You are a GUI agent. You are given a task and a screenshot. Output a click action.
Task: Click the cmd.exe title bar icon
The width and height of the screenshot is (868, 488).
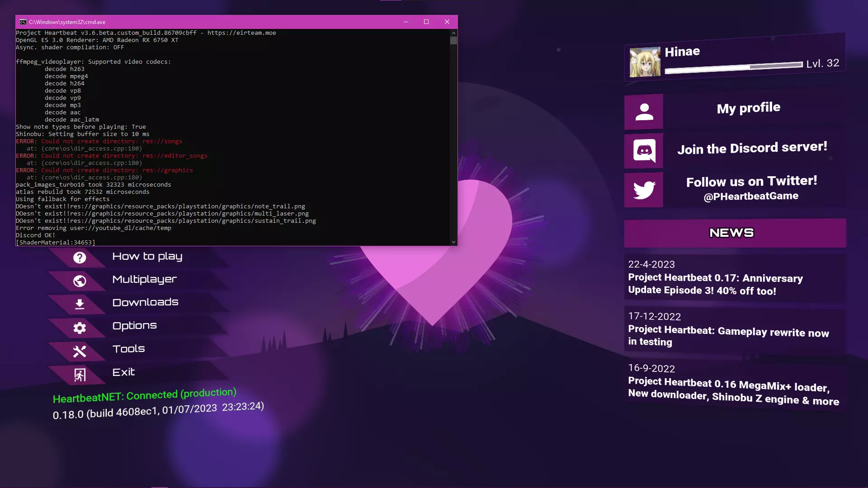[x=23, y=22]
